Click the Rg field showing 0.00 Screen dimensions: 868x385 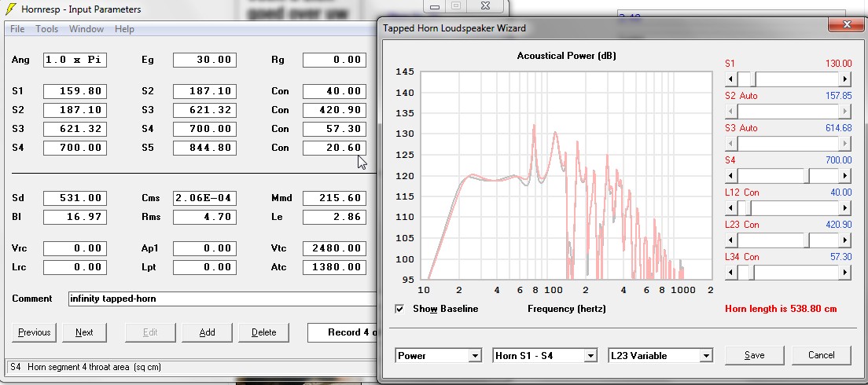click(334, 60)
